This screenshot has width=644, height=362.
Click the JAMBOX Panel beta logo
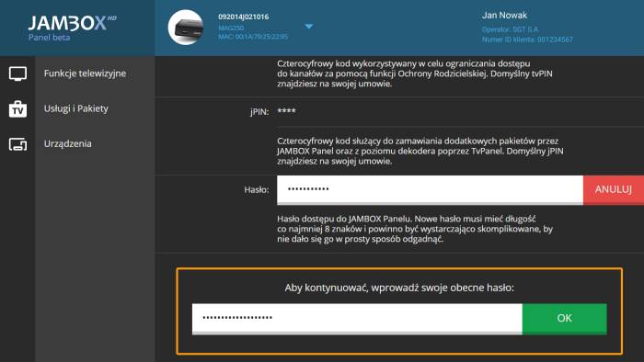coord(72,28)
